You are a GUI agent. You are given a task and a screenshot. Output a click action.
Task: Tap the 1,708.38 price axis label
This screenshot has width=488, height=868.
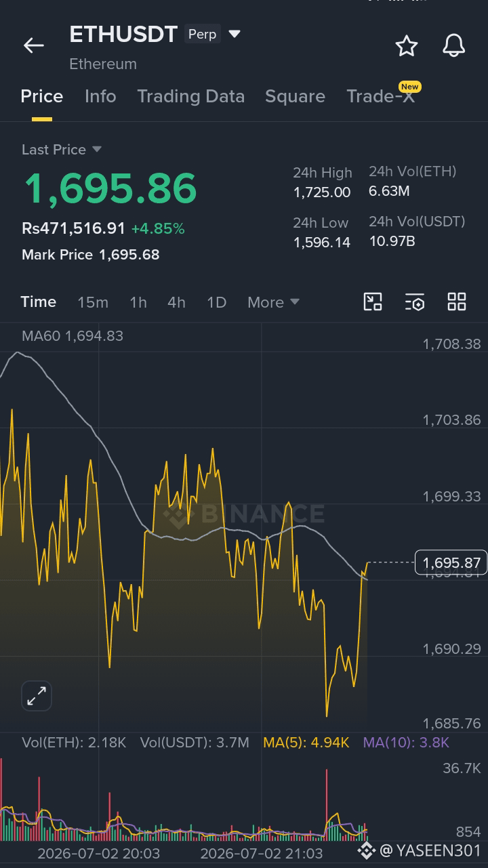tap(451, 344)
